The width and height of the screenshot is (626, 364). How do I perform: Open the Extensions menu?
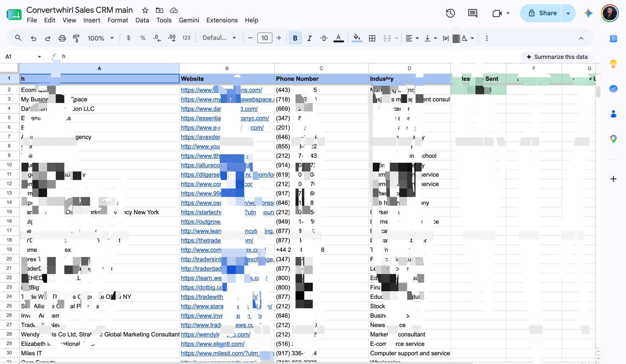coord(222,20)
